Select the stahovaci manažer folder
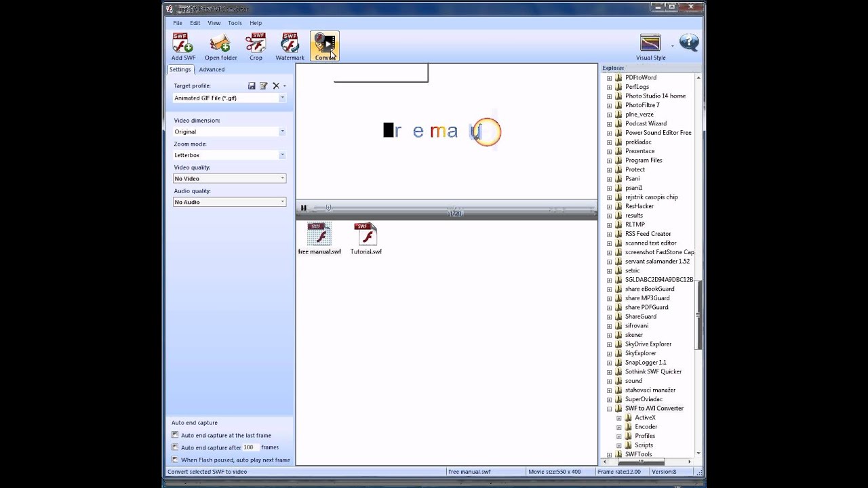The height and width of the screenshot is (488, 868). (650, 390)
